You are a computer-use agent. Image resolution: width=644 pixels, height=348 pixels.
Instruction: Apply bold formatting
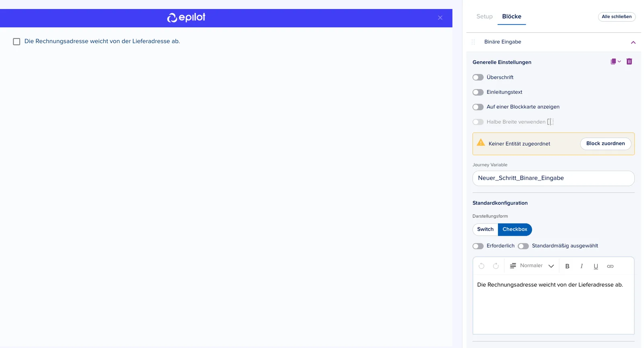pyautogui.click(x=567, y=266)
